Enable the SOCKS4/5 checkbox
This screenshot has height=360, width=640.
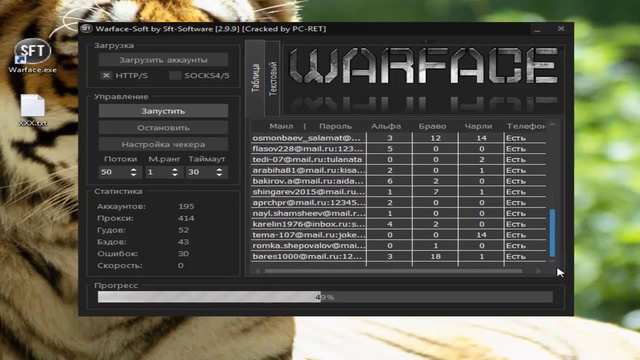coord(175,76)
